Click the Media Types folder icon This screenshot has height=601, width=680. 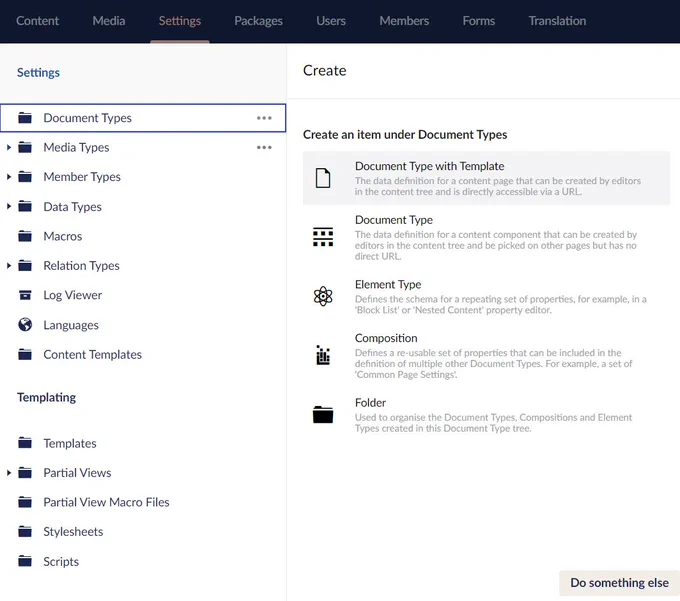[25, 147]
